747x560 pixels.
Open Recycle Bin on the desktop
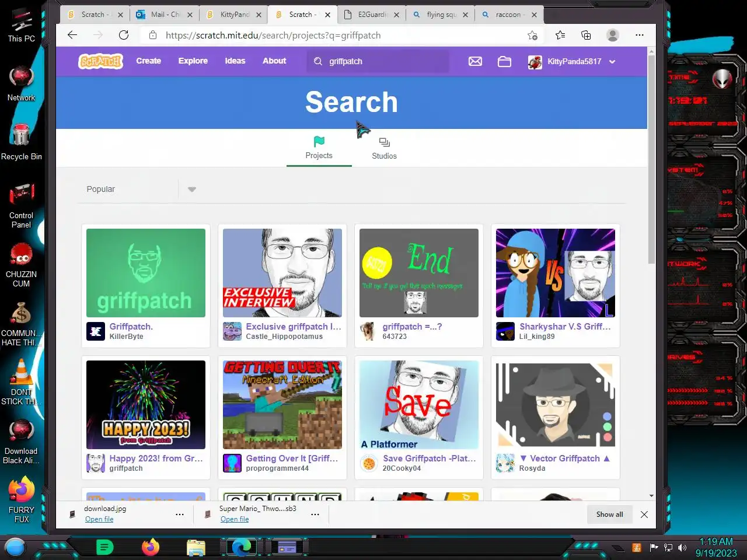[22, 142]
